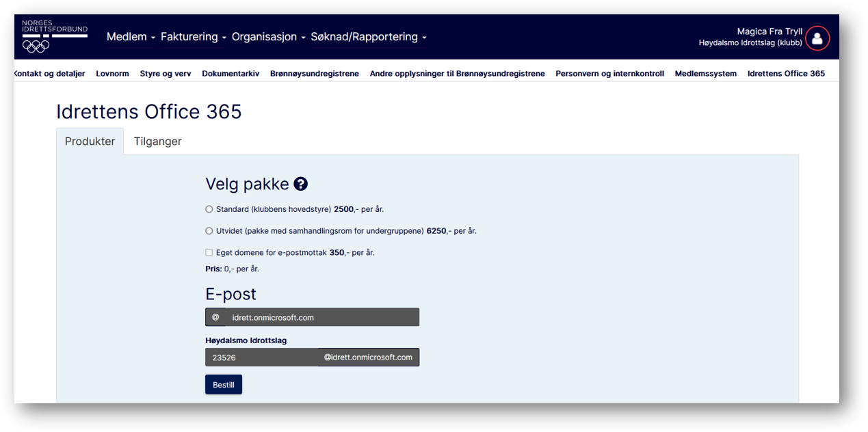Click the Norges Idrettsforbund logo
Screen dimensions: 868x432
coord(55,36)
